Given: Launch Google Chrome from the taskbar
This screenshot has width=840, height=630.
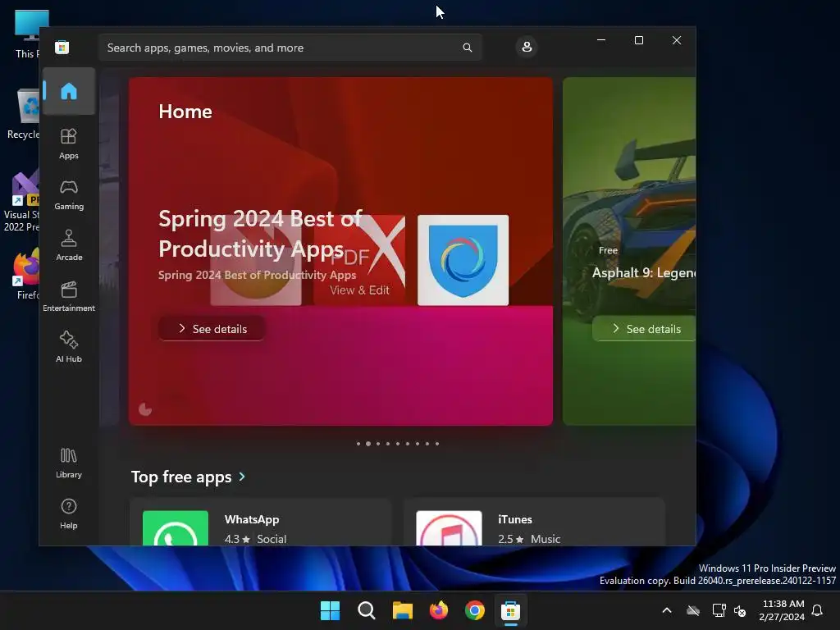Looking at the screenshot, I should point(475,610).
